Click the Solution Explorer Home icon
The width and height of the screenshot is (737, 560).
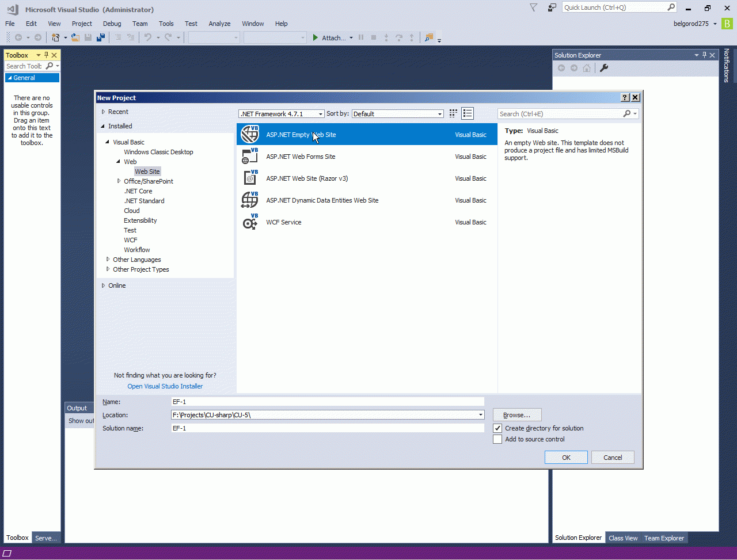point(587,68)
